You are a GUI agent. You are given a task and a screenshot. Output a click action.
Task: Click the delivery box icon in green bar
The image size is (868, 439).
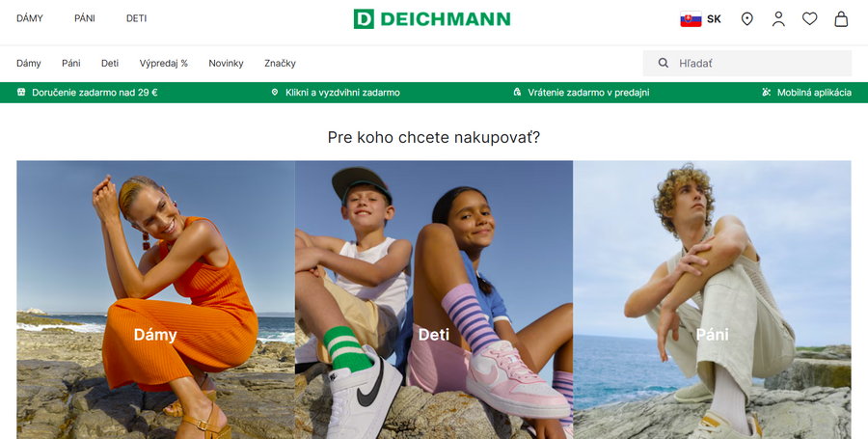click(21, 93)
